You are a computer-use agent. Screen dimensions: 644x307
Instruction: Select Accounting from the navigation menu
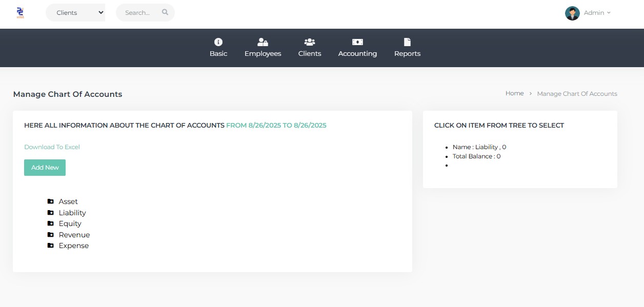pos(357,53)
